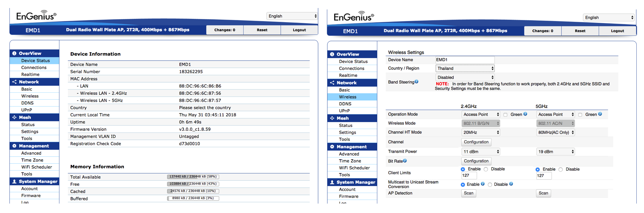
Task: Click the 2.4GHz AP Detection Scan button
Action: click(469, 193)
